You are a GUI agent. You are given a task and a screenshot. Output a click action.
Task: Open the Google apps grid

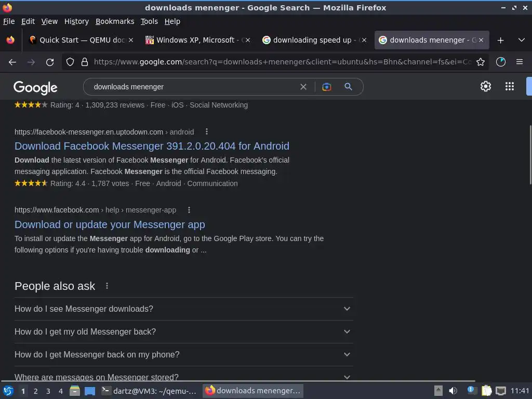(510, 86)
